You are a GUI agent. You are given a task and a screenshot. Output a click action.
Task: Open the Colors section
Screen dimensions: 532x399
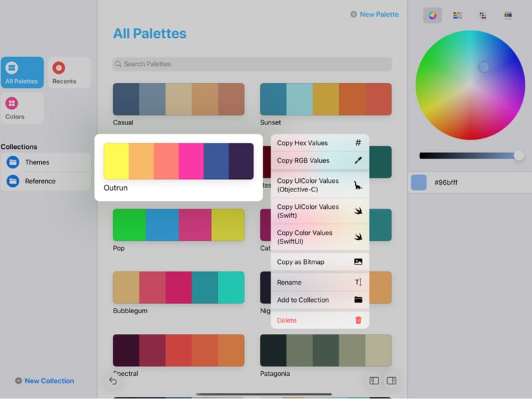click(x=22, y=108)
